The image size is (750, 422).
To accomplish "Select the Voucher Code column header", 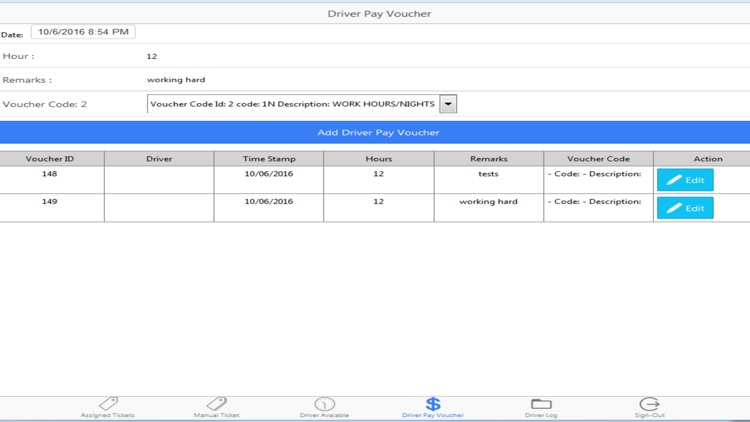I will click(x=598, y=159).
